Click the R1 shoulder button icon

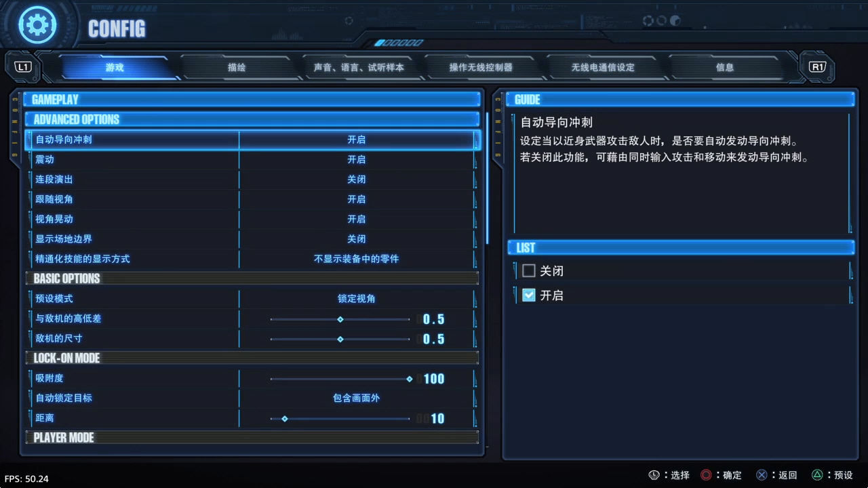[817, 67]
